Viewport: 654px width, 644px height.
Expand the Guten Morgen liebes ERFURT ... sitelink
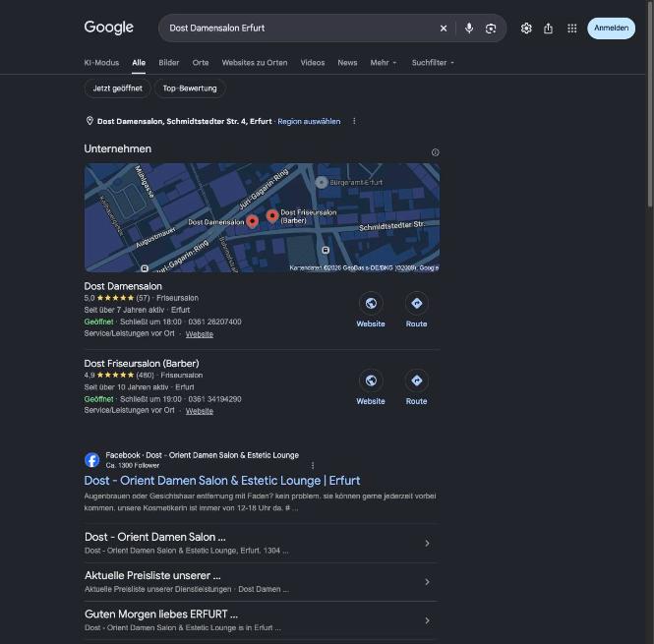pyautogui.click(x=261, y=620)
